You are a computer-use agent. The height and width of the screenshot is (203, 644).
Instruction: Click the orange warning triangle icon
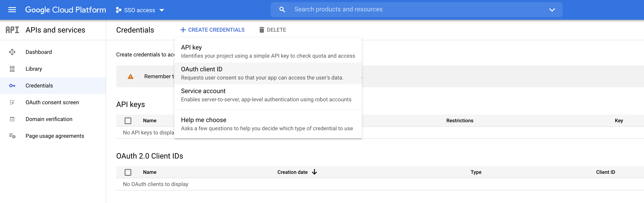(130, 77)
